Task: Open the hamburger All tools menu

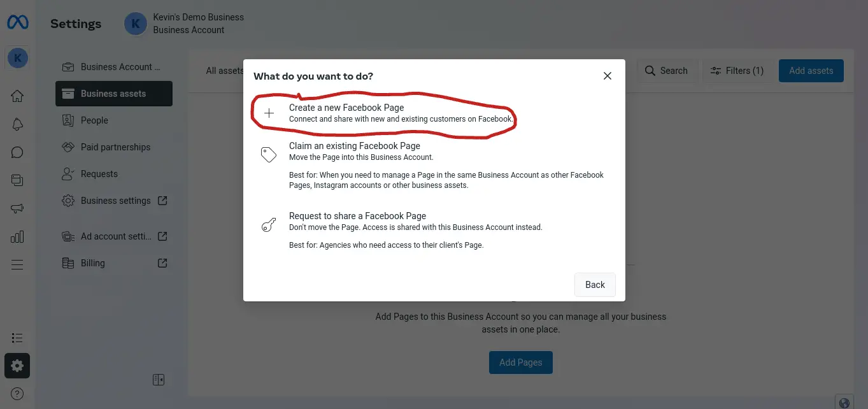Action: [x=17, y=264]
